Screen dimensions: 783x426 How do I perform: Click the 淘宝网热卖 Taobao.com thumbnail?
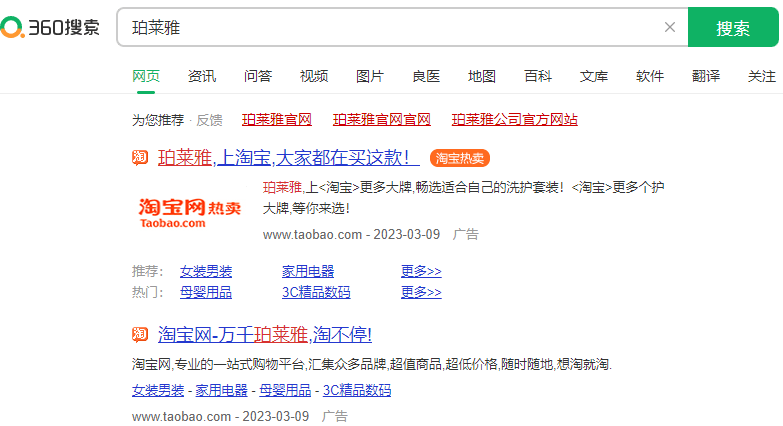click(x=190, y=213)
